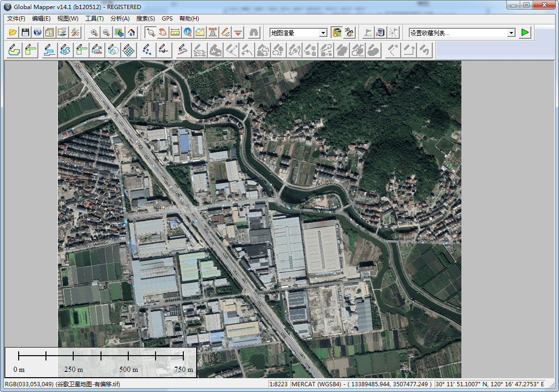Open the Overlay Control Center layers icon
This screenshot has height=392, width=559.
click(62, 33)
